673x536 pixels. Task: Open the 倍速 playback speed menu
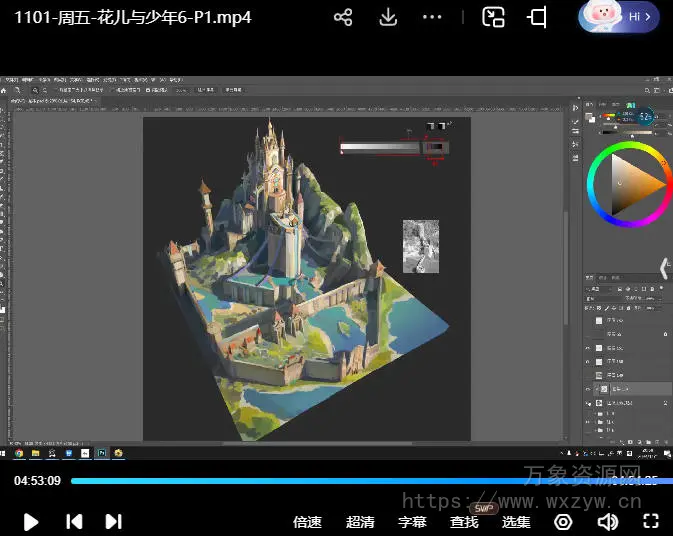point(307,521)
